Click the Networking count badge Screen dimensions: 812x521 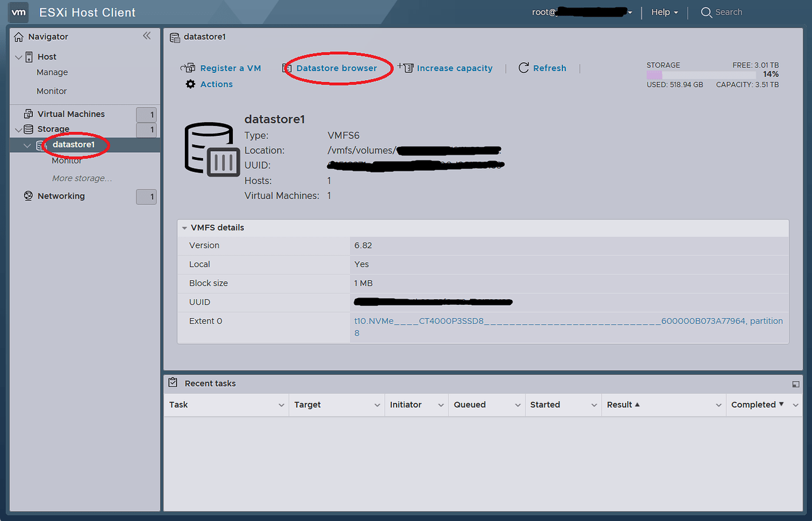click(x=146, y=197)
